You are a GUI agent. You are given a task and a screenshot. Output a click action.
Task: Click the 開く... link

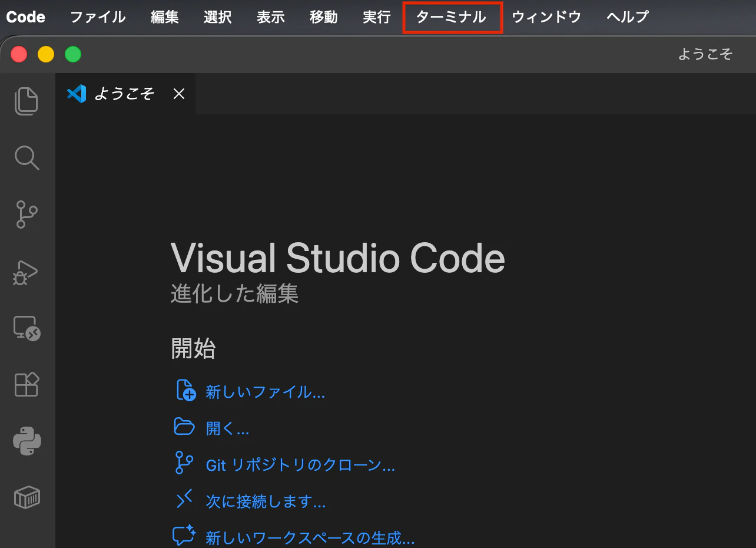point(227,428)
